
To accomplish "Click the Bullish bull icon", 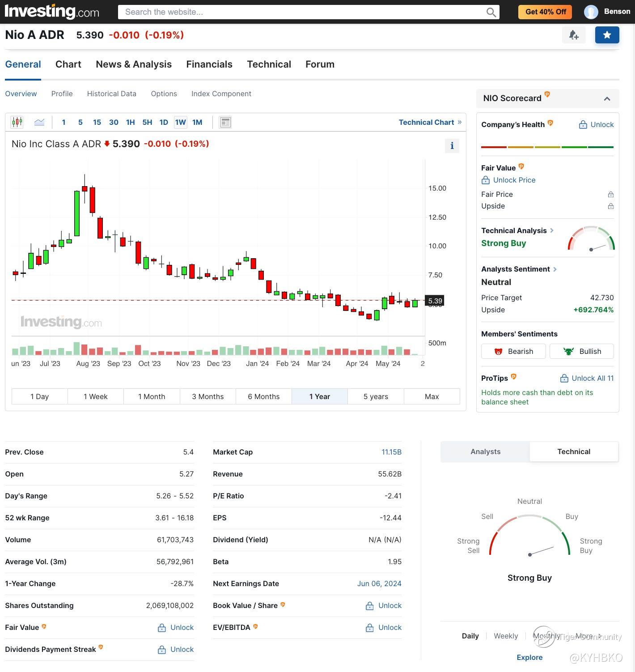I will coord(568,351).
